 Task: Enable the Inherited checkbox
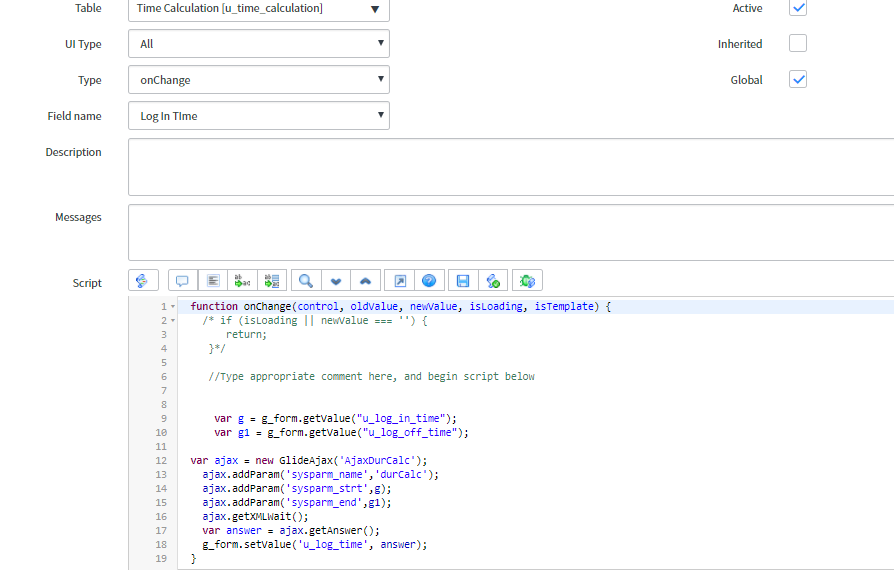[798, 43]
